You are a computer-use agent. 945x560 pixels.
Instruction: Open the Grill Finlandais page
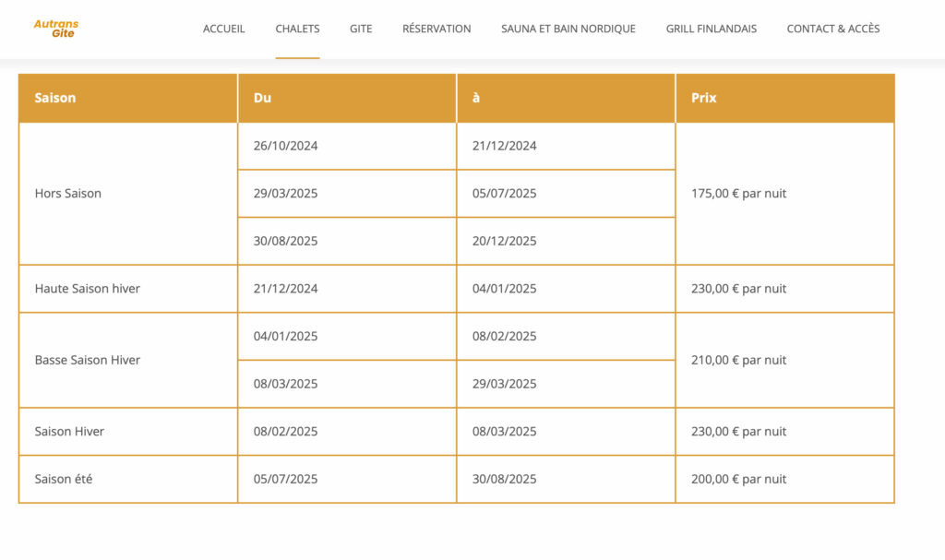tap(711, 29)
